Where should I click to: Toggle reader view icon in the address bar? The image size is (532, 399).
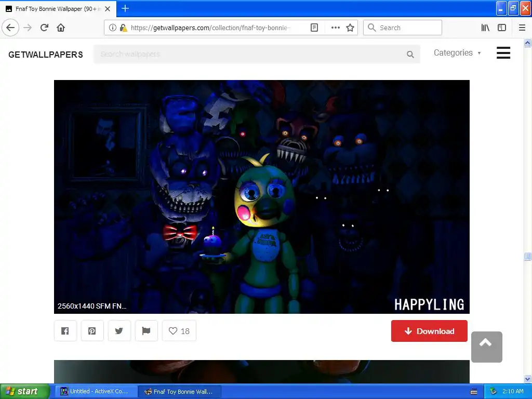click(314, 28)
